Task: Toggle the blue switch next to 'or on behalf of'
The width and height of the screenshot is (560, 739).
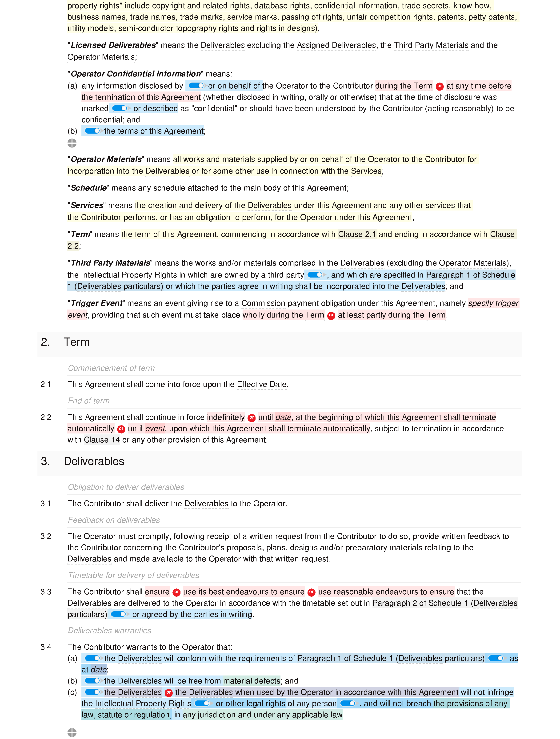Action: (x=195, y=86)
